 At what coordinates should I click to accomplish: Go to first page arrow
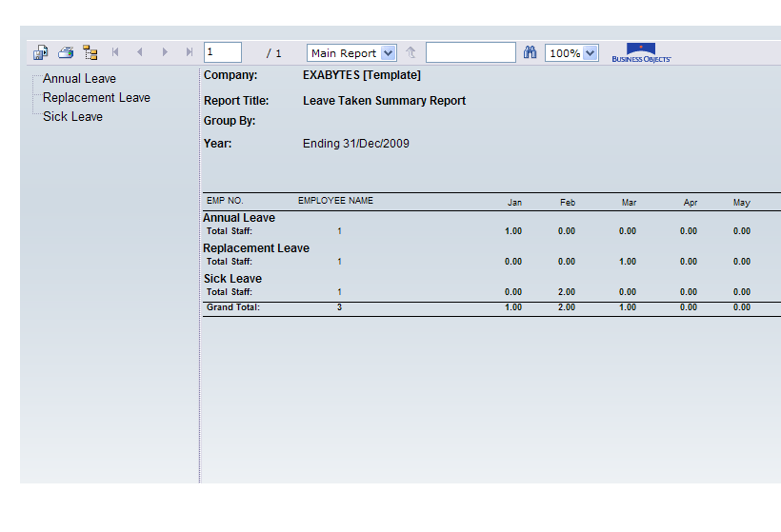[115, 53]
